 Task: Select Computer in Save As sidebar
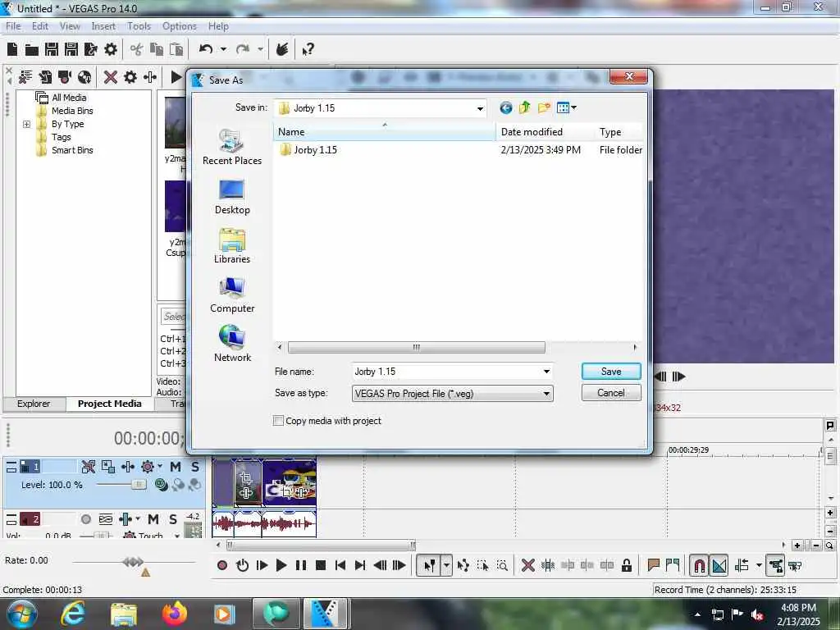(x=232, y=295)
